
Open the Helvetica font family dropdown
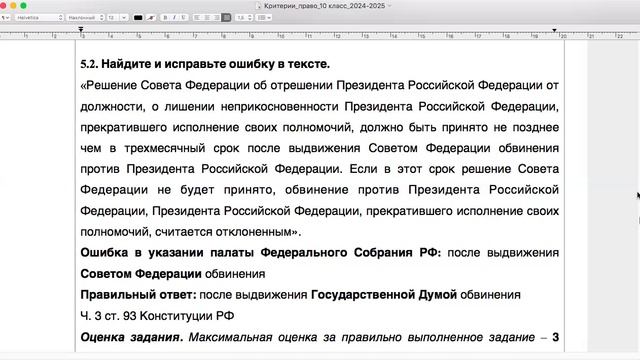[x=39, y=18]
